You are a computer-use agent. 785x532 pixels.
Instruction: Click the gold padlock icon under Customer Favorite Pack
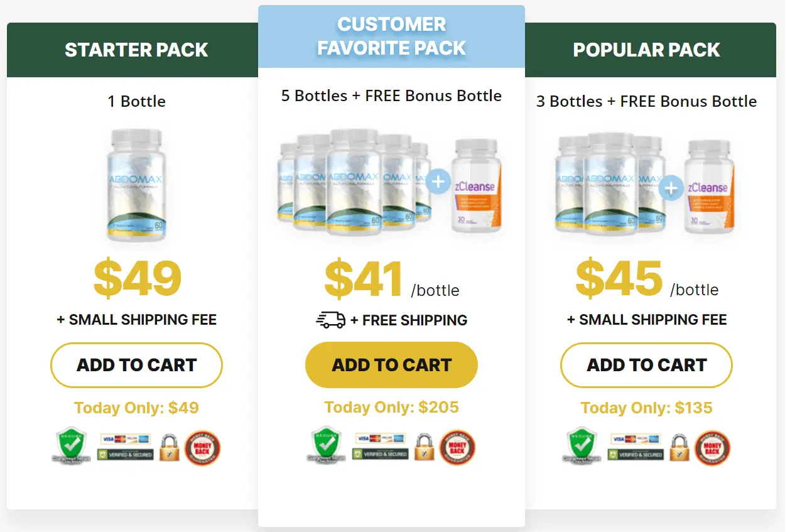coord(424,447)
